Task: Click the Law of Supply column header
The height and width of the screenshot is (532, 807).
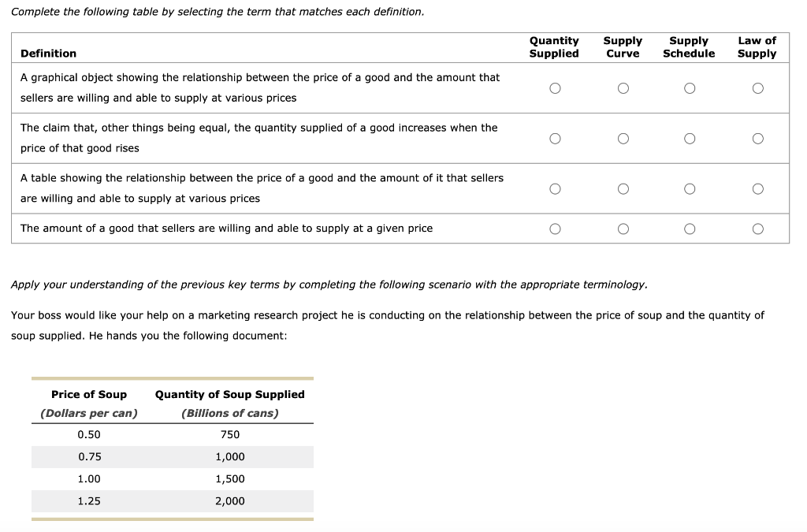Action: (x=757, y=47)
